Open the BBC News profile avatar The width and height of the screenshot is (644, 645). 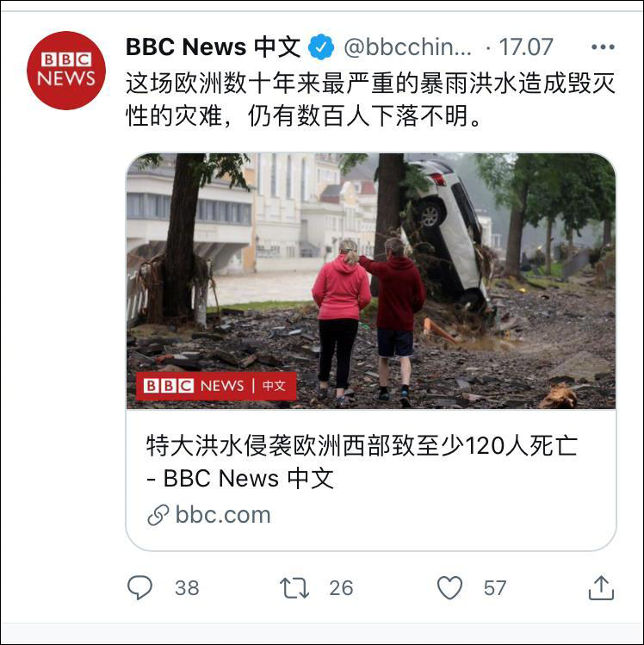click(x=66, y=71)
